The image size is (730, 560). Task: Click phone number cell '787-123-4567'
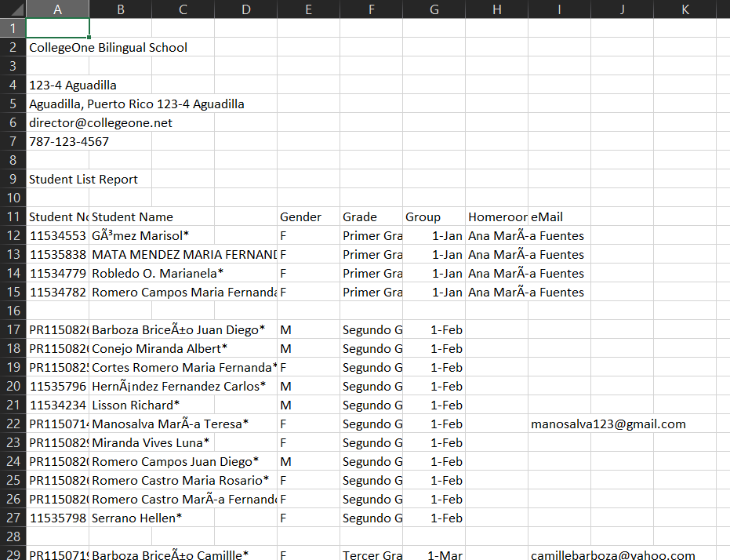[x=69, y=141]
